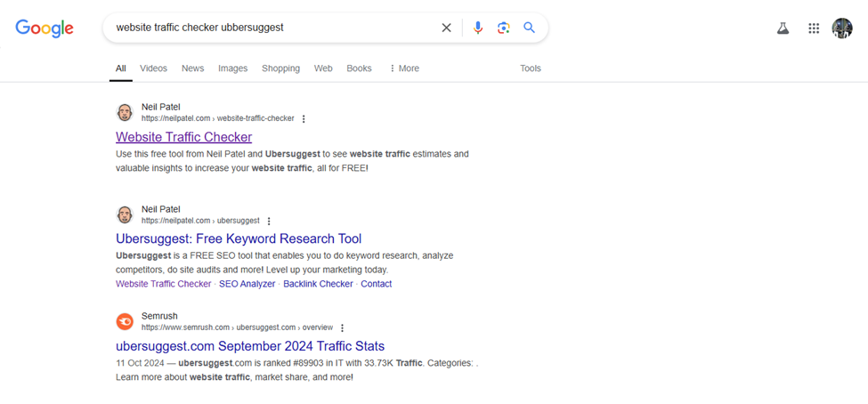Click Neil Patel favicon beside Website Traffic Checker result
868x404 pixels.
click(x=126, y=112)
